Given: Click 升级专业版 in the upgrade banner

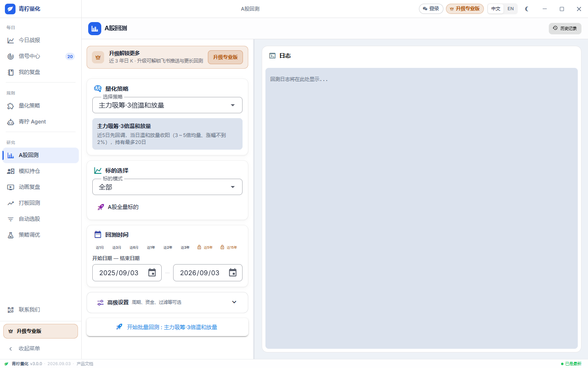Looking at the screenshot, I should click(x=225, y=57).
